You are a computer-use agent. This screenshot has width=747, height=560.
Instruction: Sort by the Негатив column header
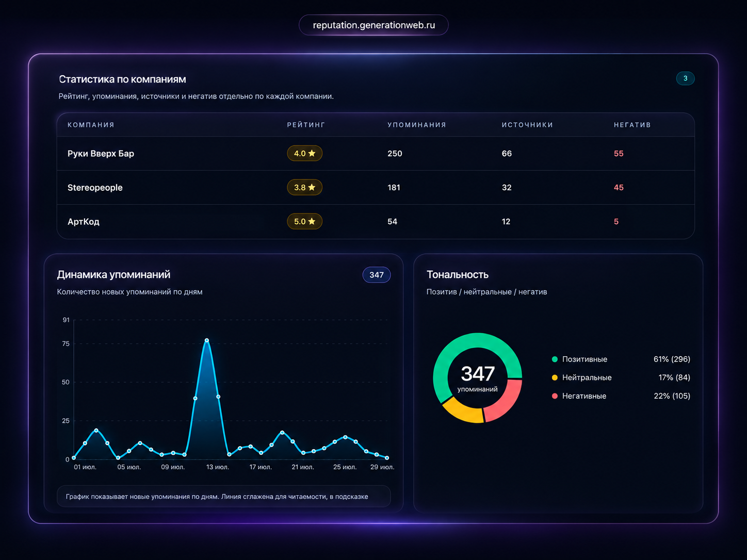(x=632, y=125)
